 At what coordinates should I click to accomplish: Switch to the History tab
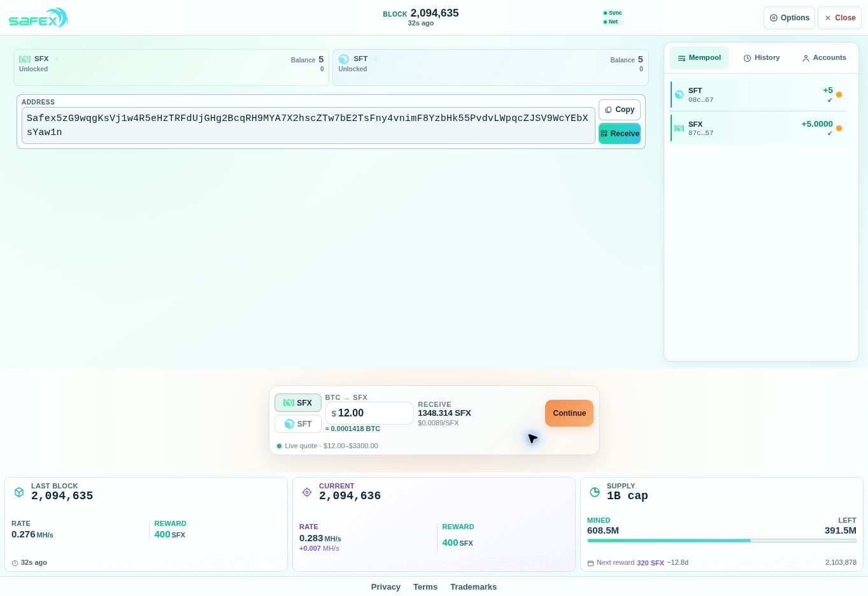(x=762, y=57)
